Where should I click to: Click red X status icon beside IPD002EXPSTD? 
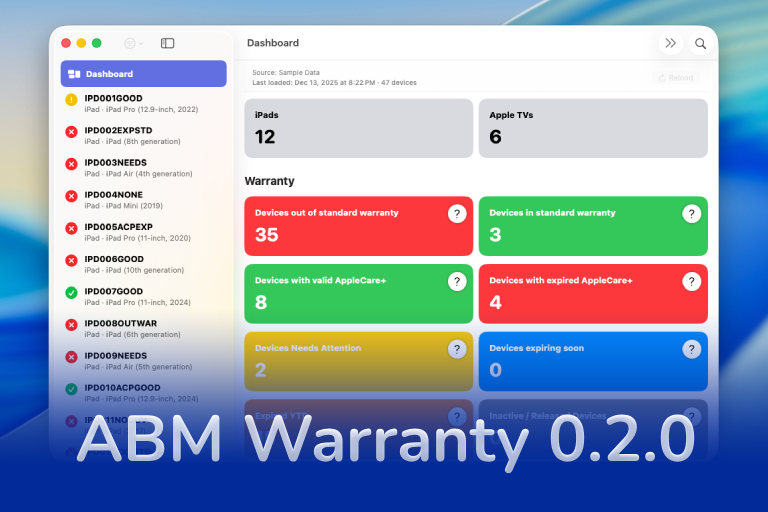(x=72, y=132)
